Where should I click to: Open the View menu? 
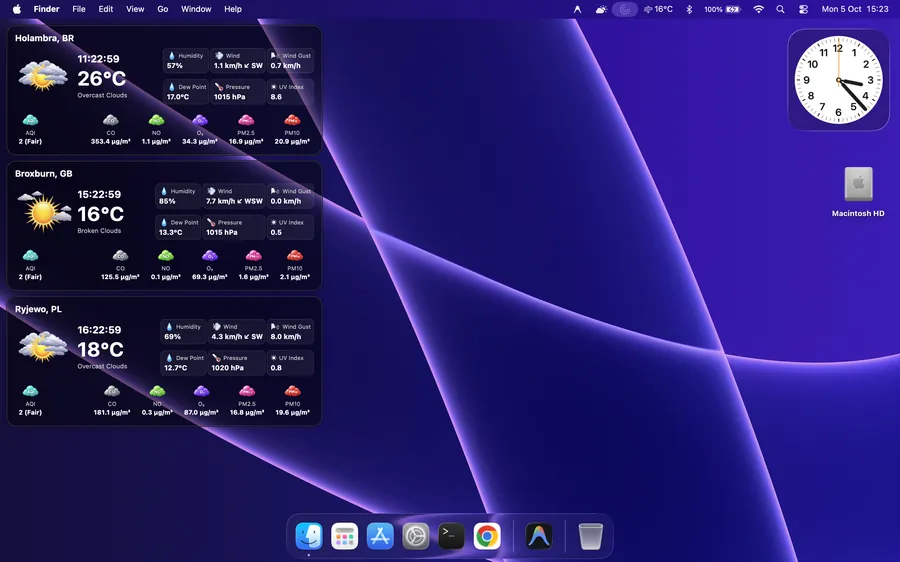[x=135, y=9]
